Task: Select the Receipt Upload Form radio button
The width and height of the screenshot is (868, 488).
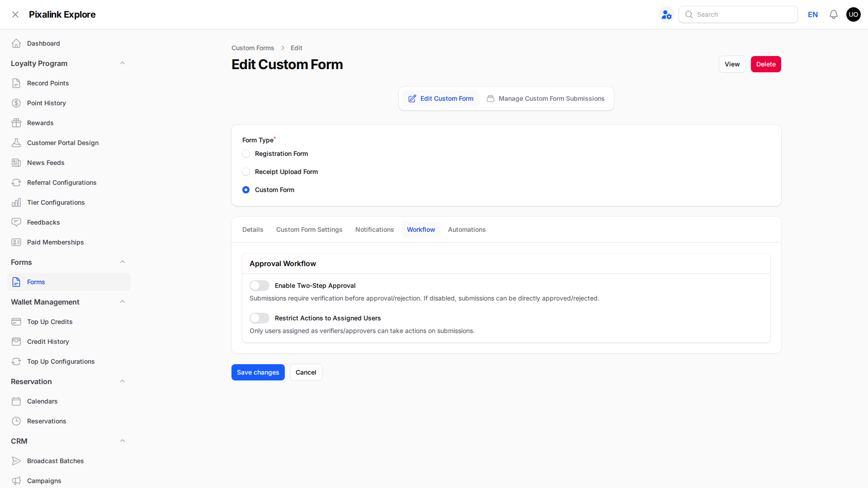Action: click(246, 172)
